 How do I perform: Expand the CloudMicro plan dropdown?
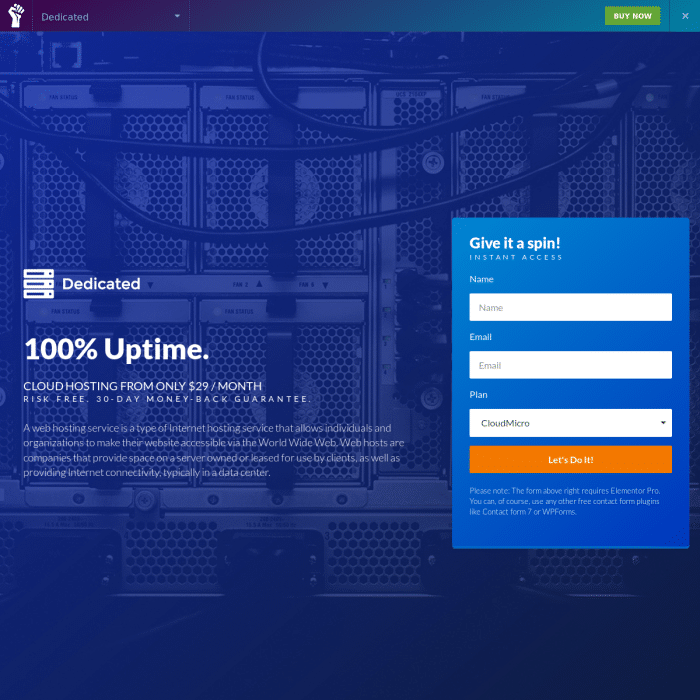570,423
